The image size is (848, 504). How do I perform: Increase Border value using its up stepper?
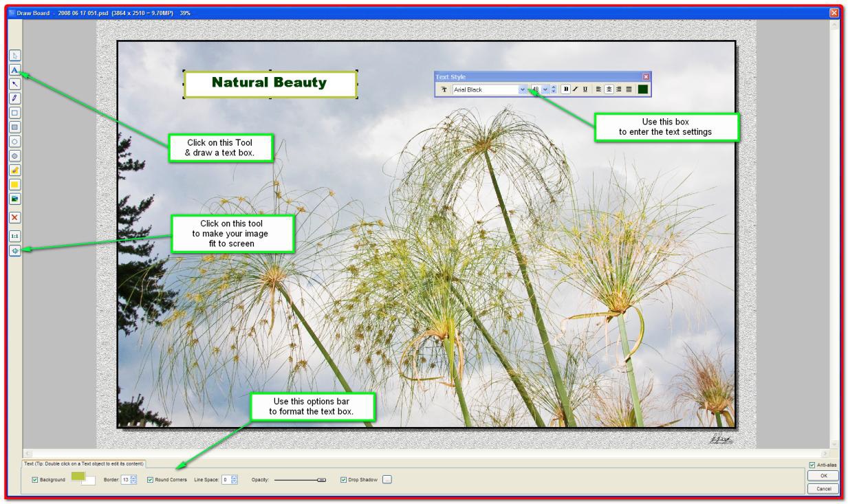pos(133,477)
